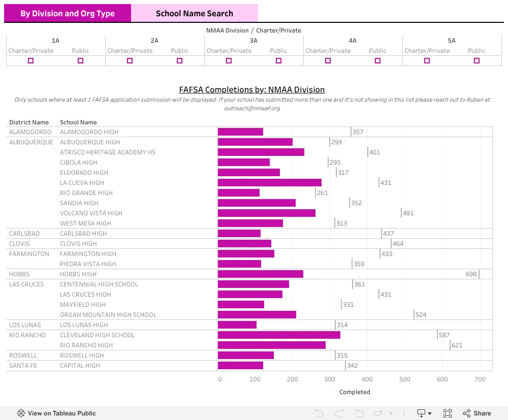This screenshot has height=420, width=508.
Task: Click the VOLCANO VISTA HIGH school name
Action: coord(91,213)
